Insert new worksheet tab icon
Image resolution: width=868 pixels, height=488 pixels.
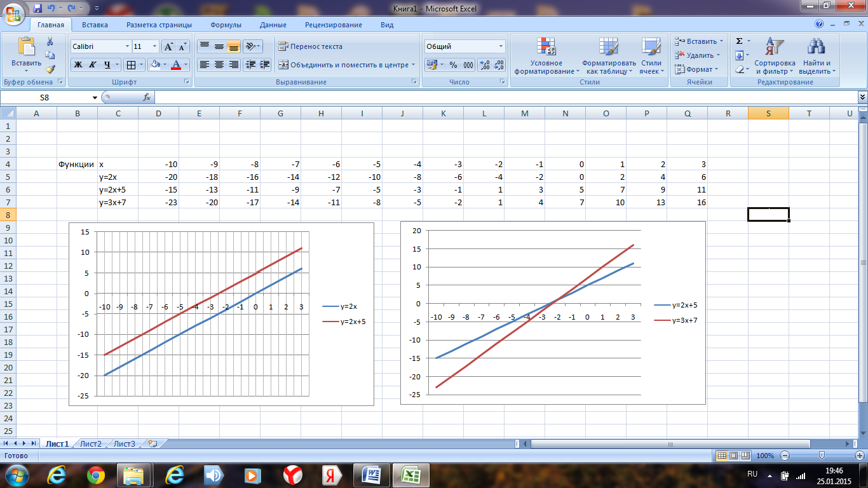(152, 444)
